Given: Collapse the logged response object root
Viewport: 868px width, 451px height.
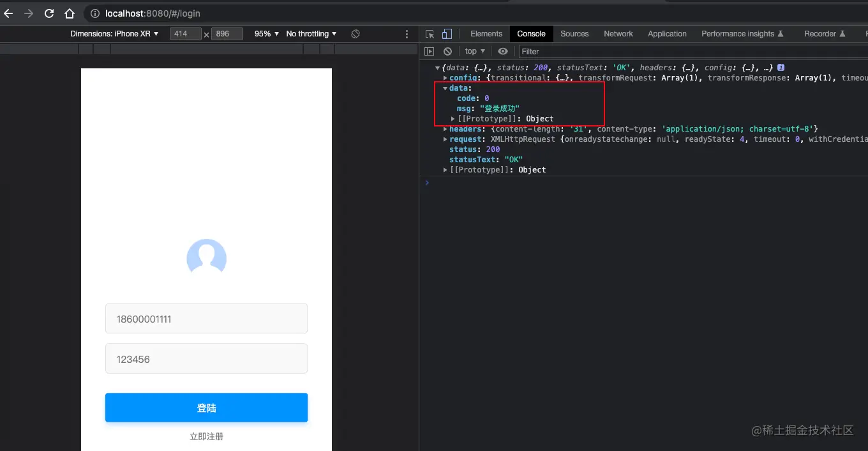Looking at the screenshot, I should (438, 68).
